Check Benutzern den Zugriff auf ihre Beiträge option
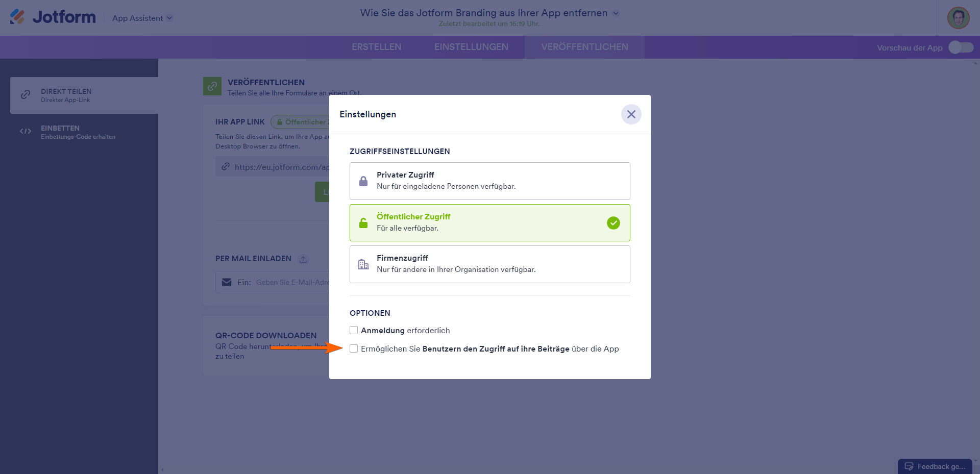The width and height of the screenshot is (980, 474). point(354,348)
